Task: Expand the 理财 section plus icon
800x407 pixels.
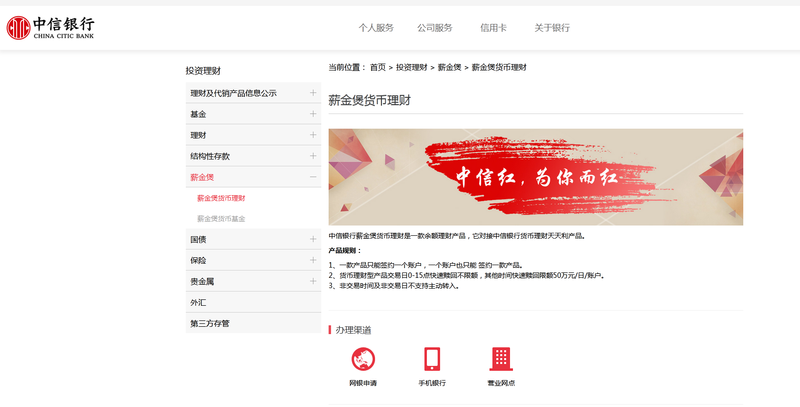Action: pyautogui.click(x=313, y=135)
